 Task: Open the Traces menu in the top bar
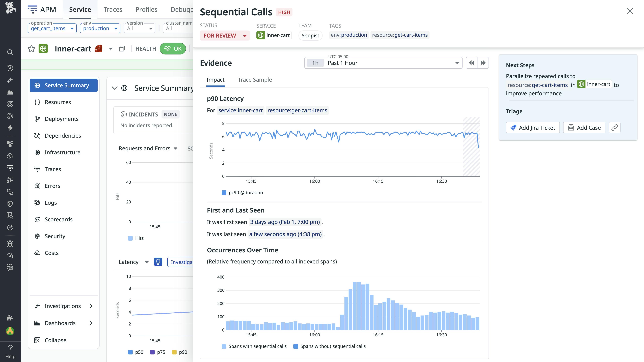pos(113,9)
